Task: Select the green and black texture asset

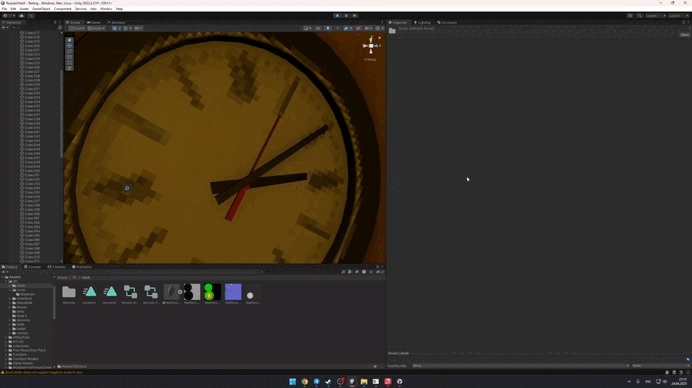Action: (212, 292)
